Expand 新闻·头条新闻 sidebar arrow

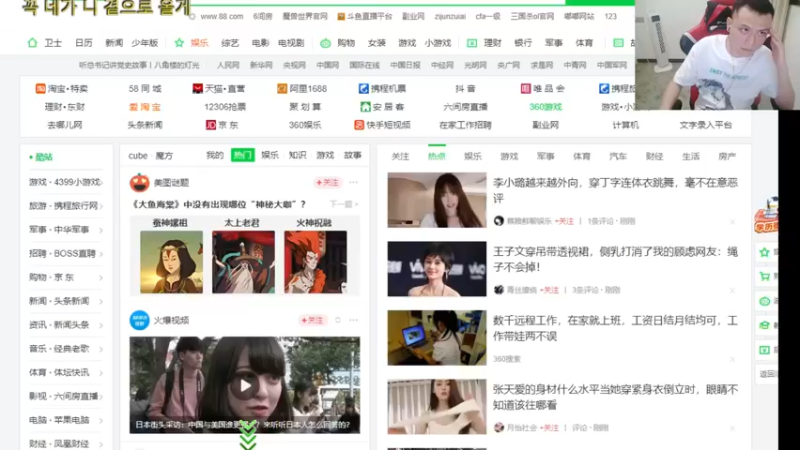(x=101, y=302)
